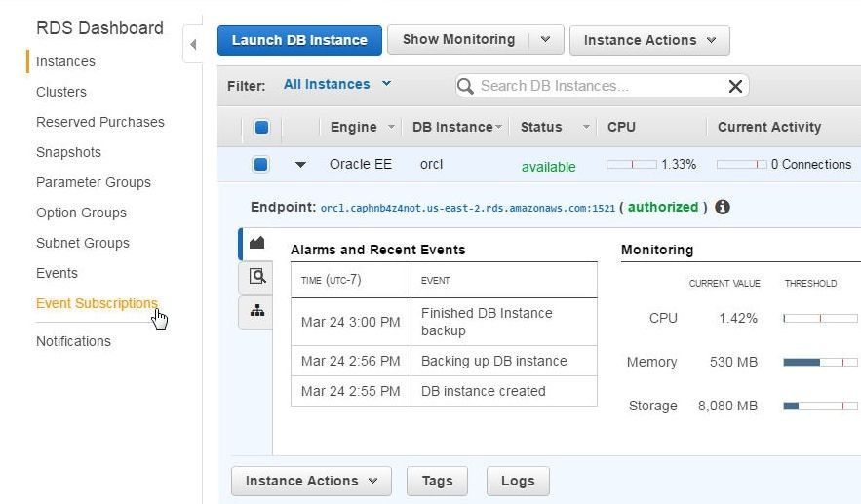861x504 pixels.
Task: Clear the search with the X icon
Action: (735, 86)
